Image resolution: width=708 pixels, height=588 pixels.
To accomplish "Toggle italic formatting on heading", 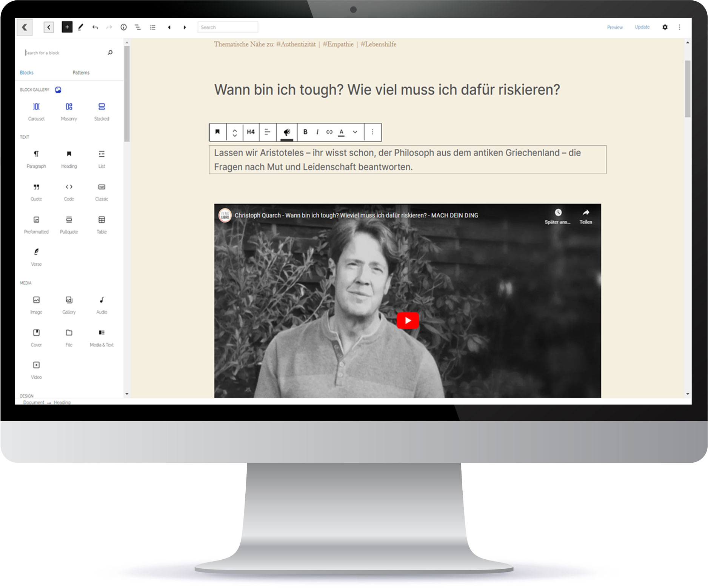I will coord(317,132).
